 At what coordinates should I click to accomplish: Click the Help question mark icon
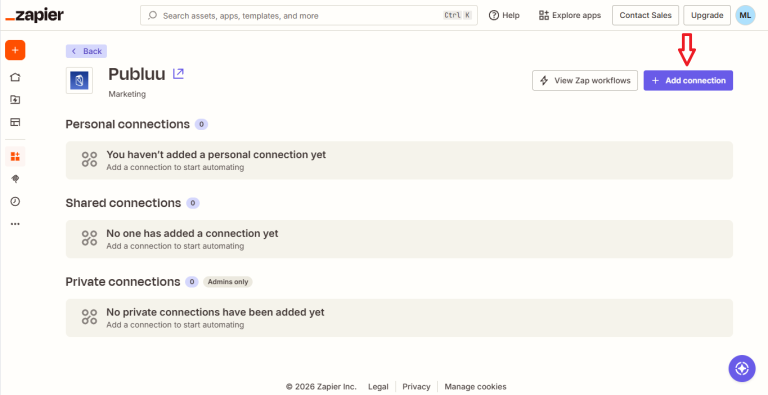click(494, 15)
